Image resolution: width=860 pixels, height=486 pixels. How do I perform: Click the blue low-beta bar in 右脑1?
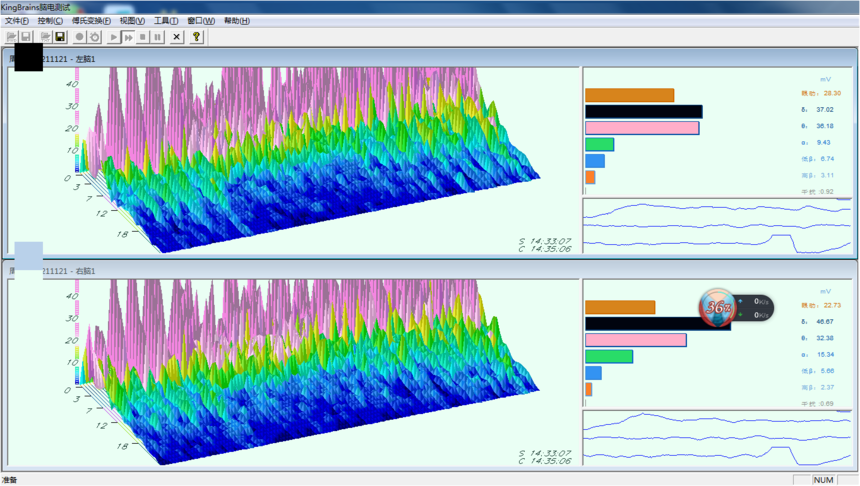[x=593, y=373]
